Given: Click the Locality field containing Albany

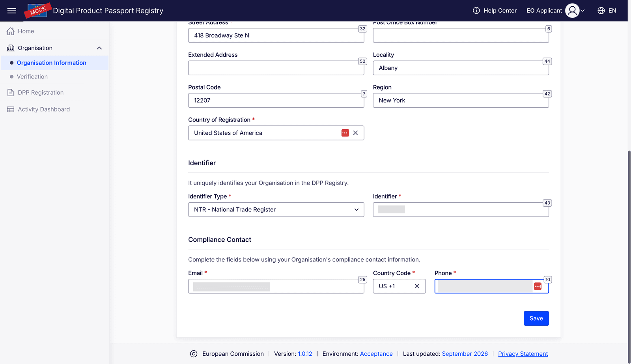Looking at the screenshot, I should click(461, 68).
